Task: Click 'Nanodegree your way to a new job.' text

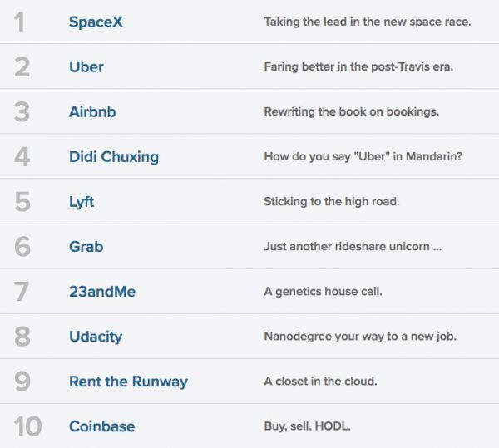Action: pos(360,337)
